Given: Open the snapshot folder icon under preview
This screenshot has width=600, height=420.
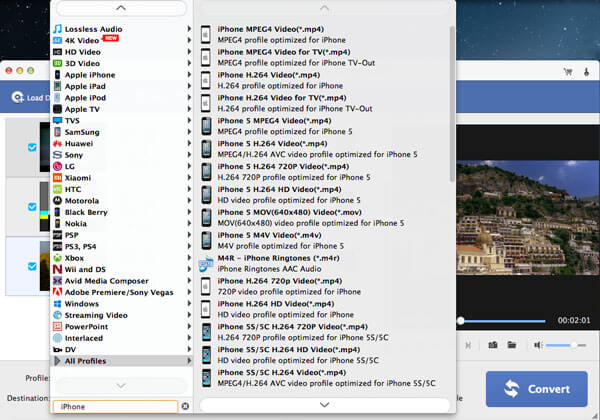Looking at the screenshot, I should (x=512, y=345).
